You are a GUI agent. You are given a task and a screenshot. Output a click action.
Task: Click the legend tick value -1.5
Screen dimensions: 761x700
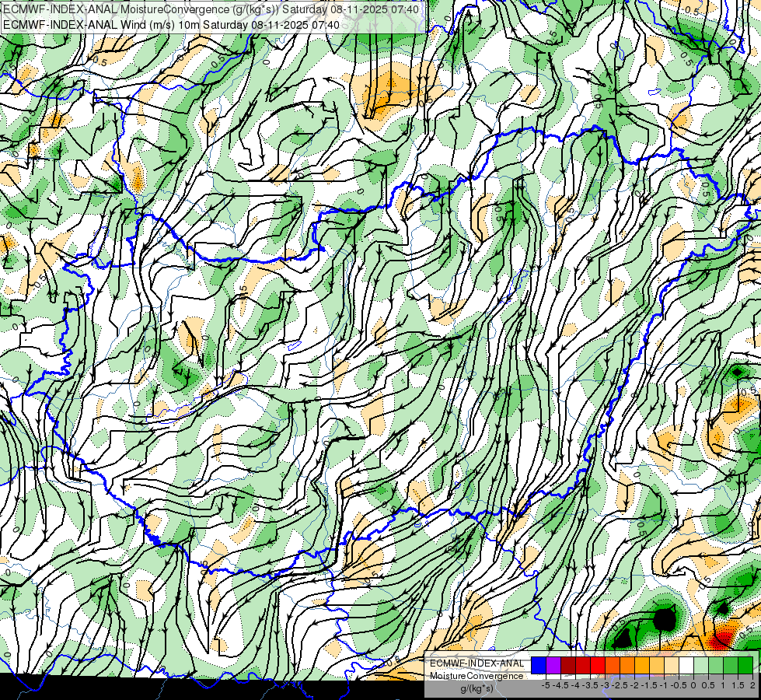coord(649,685)
